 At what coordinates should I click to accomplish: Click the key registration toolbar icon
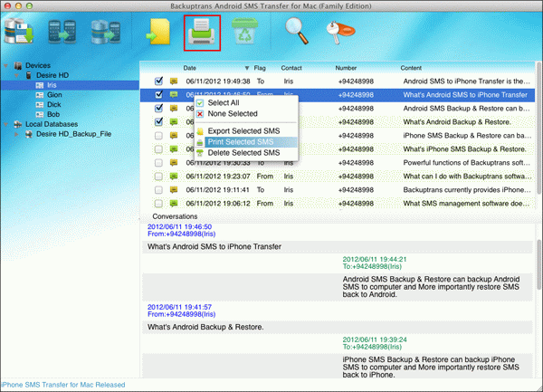340,33
